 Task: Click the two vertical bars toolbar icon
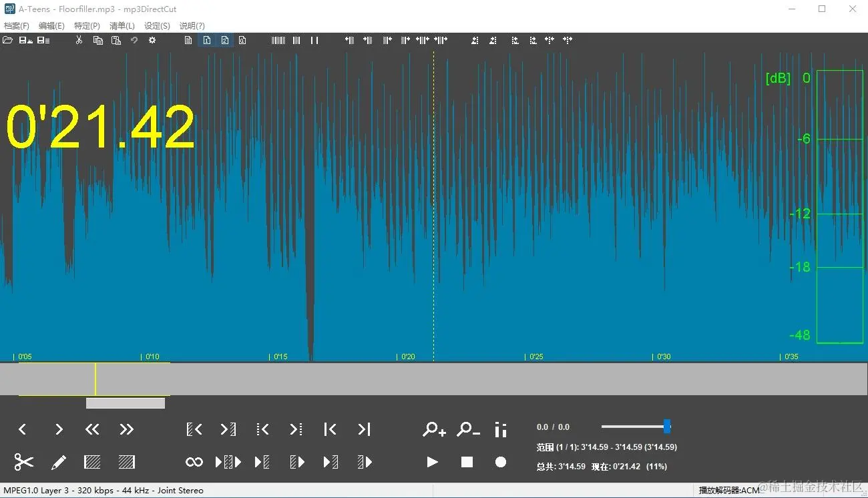[314, 41]
